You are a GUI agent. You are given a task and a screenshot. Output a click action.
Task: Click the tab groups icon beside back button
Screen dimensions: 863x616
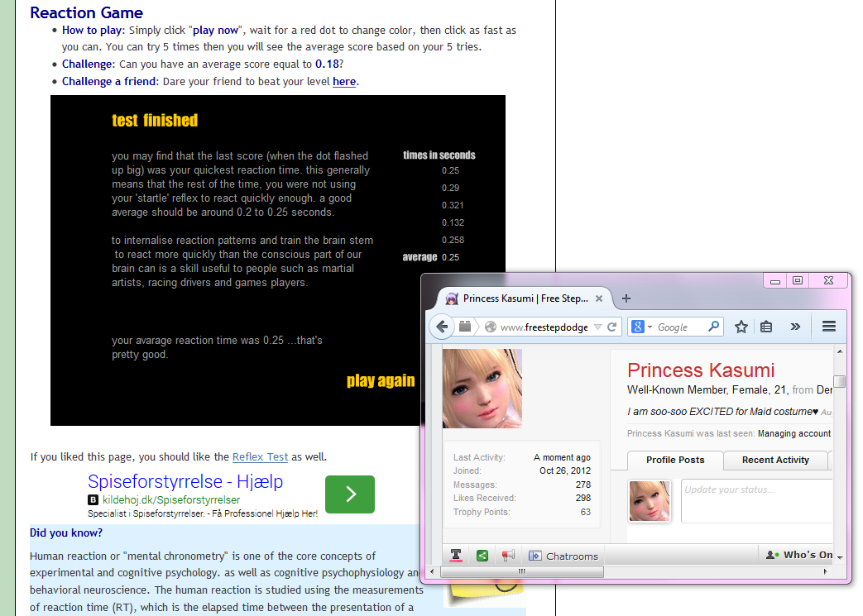[x=464, y=327]
